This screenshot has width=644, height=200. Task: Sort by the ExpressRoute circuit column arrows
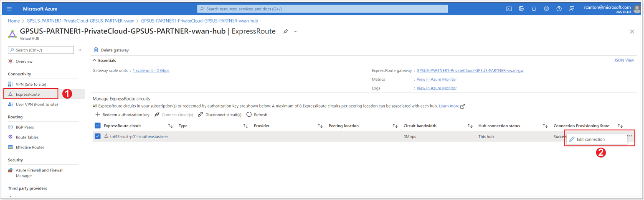170,126
